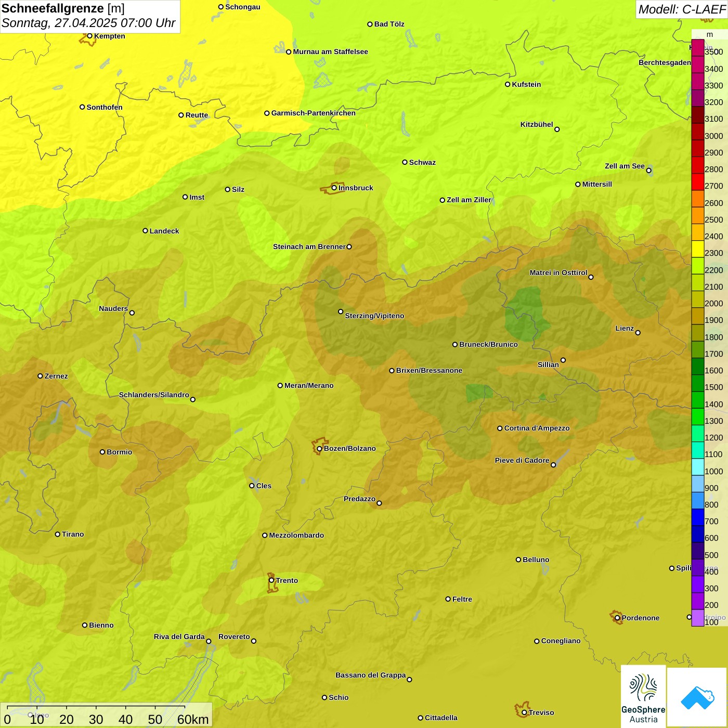Image resolution: width=728 pixels, height=728 pixels.
Task: Click the Sterzing/Vipiteno label
Action: point(374,316)
